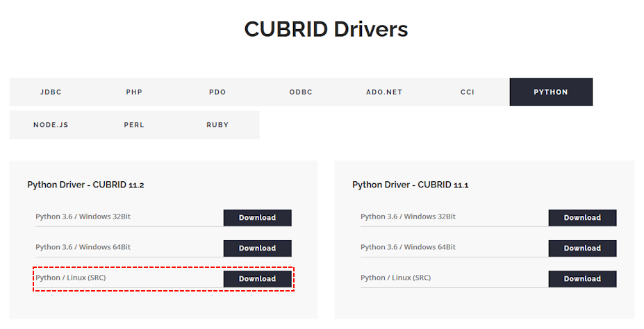644x329 pixels.
Task: Switch to the PERL tab
Action: tap(134, 125)
